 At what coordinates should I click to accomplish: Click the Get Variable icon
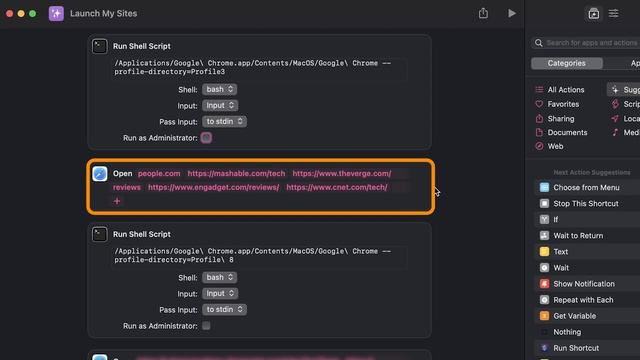click(x=544, y=316)
